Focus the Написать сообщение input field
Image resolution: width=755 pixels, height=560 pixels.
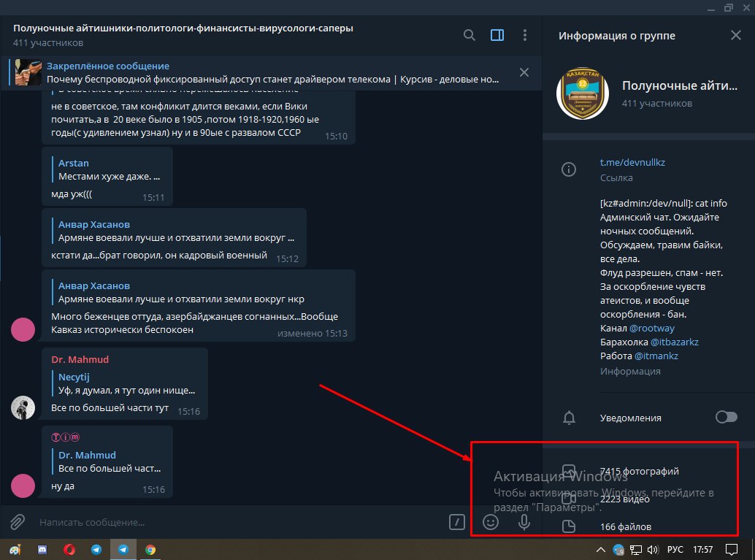pos(238,523)
